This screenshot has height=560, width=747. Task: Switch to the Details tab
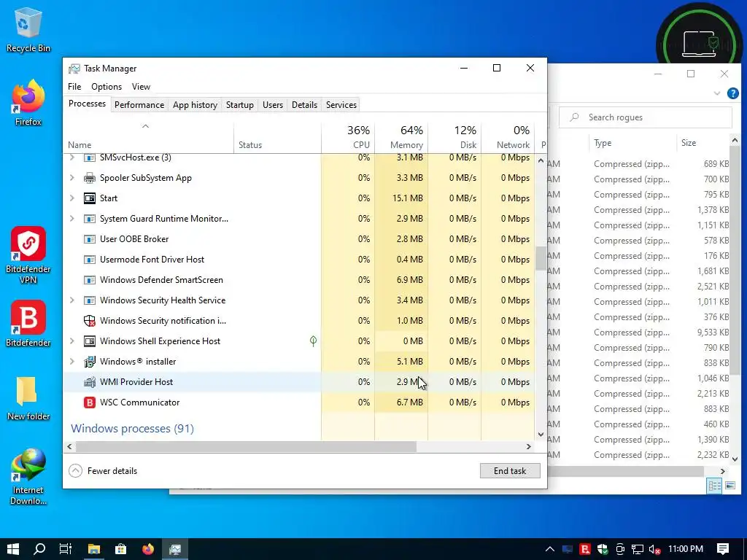point(304,105)
